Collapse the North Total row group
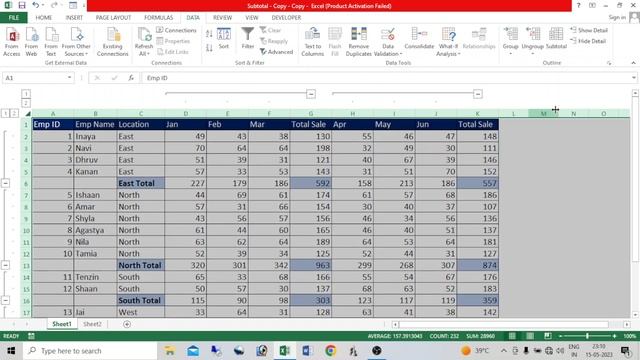The image size is (640, 360). pos(5,265)
